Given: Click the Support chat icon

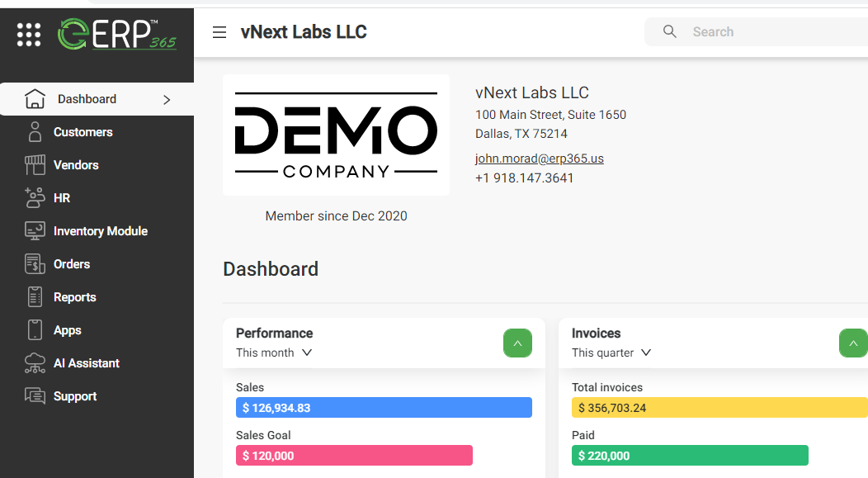Looking at the screenshot, I should tap(35, 396).
